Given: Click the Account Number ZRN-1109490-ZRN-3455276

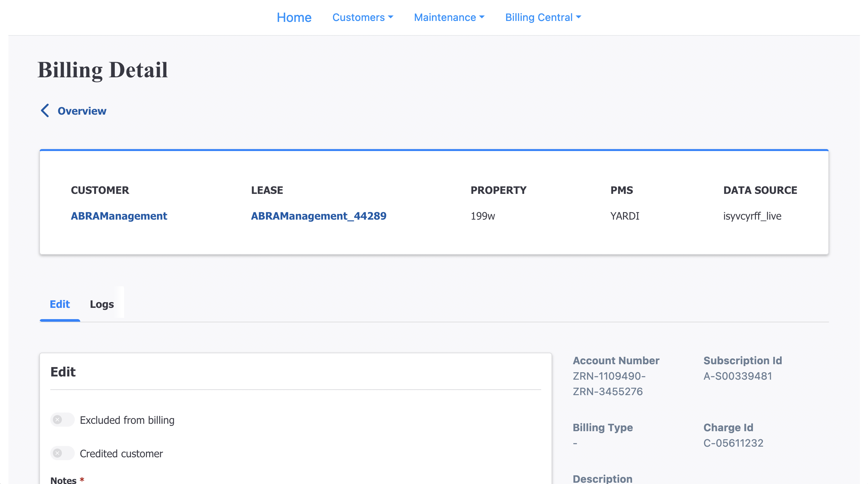Looking at the screenshot, I should pos(609,384).
